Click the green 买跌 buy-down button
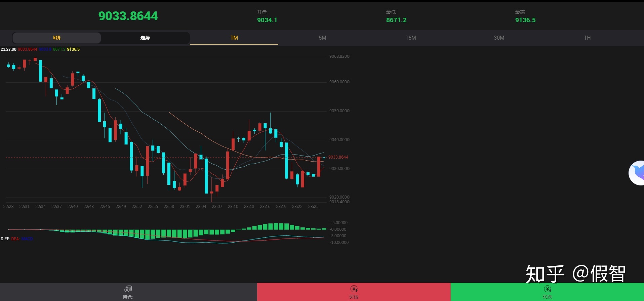The image size is (644, 301). pos(547,292)
